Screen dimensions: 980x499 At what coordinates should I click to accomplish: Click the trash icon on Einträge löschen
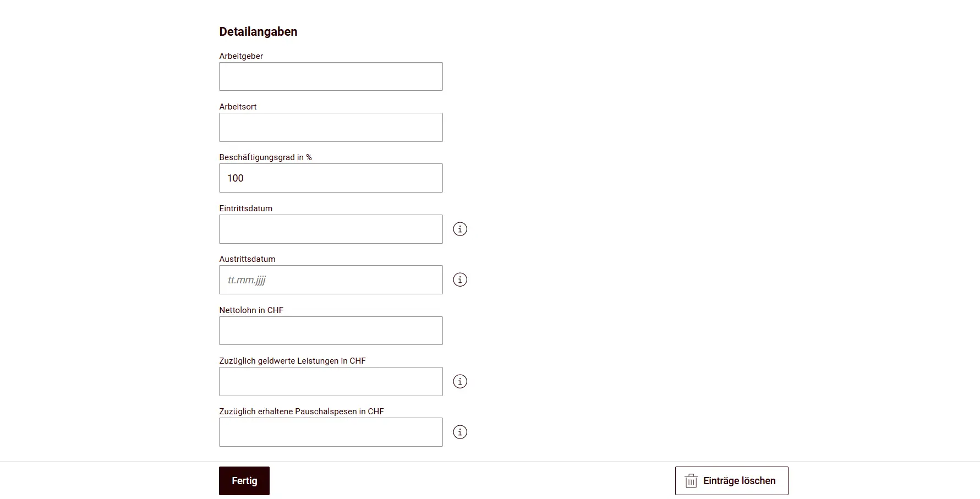coord(691,480)
